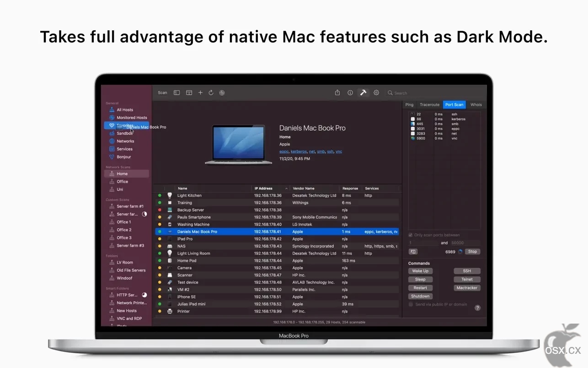Sort by the IP Address column header
The width and height of the screenshot is (588, 368).
click(x=271, y=188)
